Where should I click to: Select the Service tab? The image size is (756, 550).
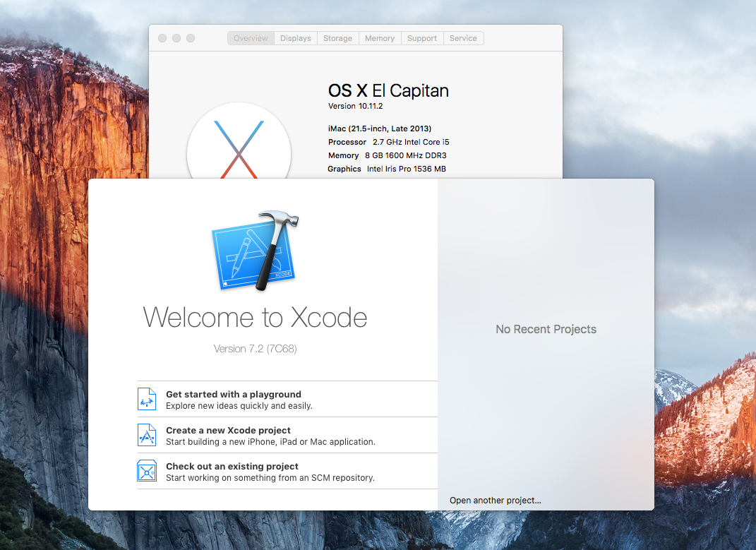463,38
